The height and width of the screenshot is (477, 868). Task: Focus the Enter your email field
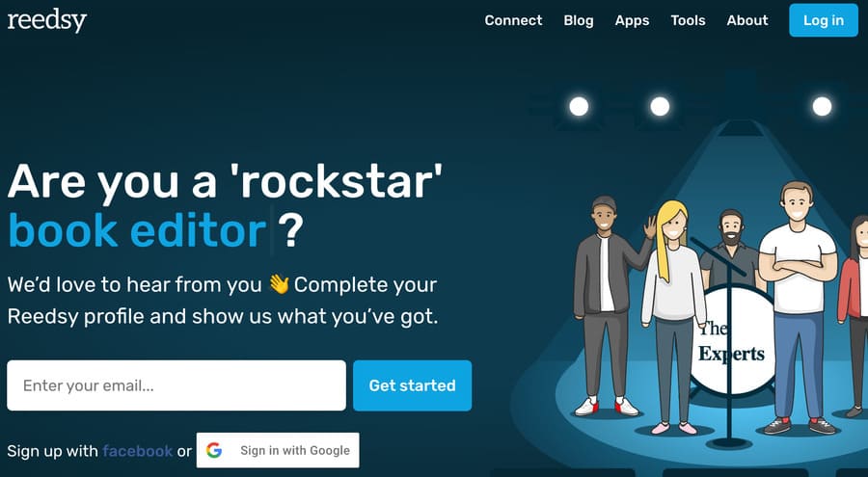(x=176, y=385)
